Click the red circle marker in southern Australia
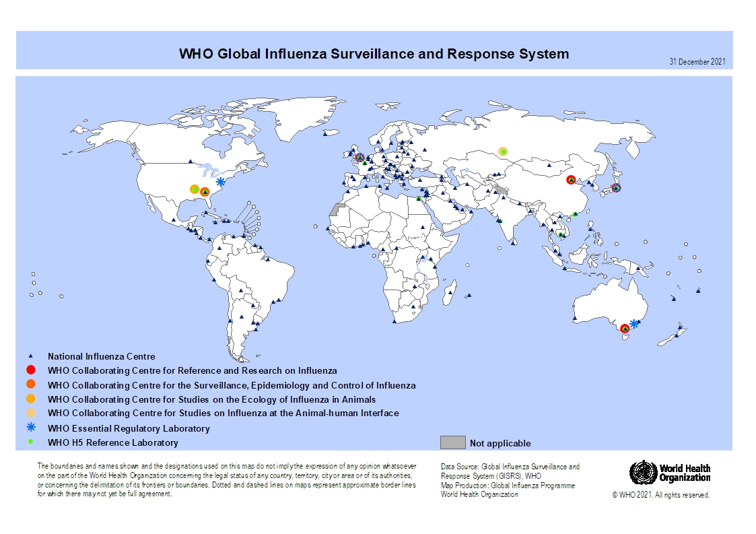 (625, 329)
